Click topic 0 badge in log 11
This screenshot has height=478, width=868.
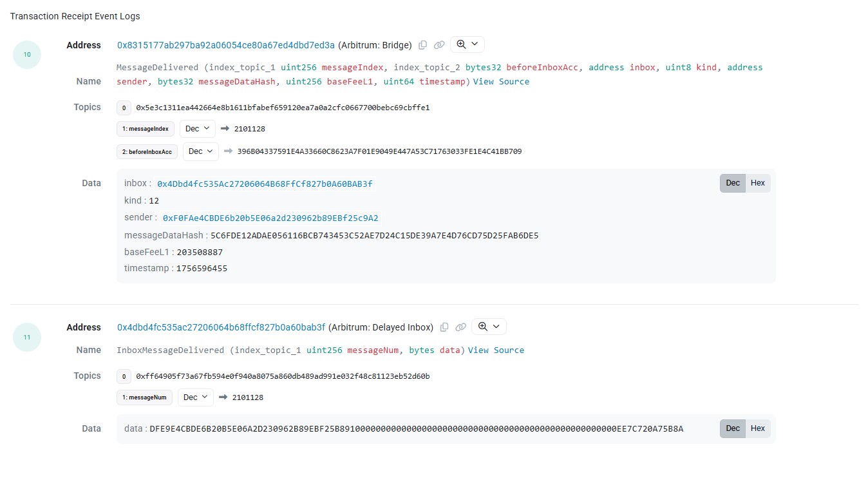coord(124,376)
